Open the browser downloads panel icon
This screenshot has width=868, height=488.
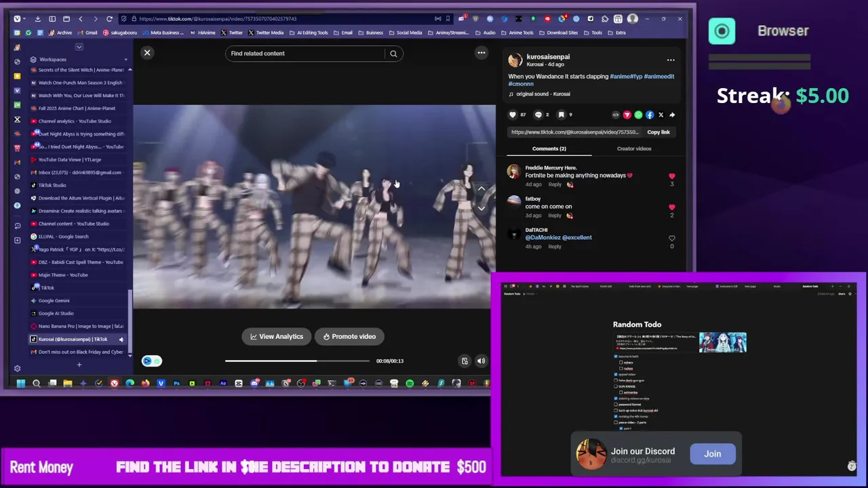(37, 19)
